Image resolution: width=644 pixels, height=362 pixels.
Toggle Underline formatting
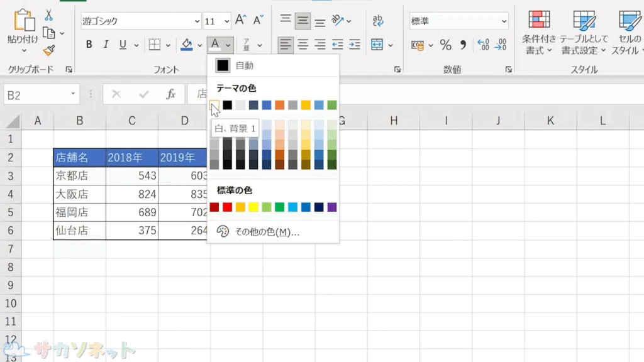point(123,45)
